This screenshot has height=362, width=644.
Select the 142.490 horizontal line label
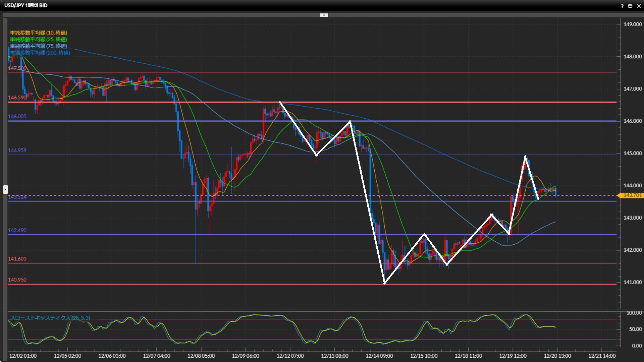[17, 230]
